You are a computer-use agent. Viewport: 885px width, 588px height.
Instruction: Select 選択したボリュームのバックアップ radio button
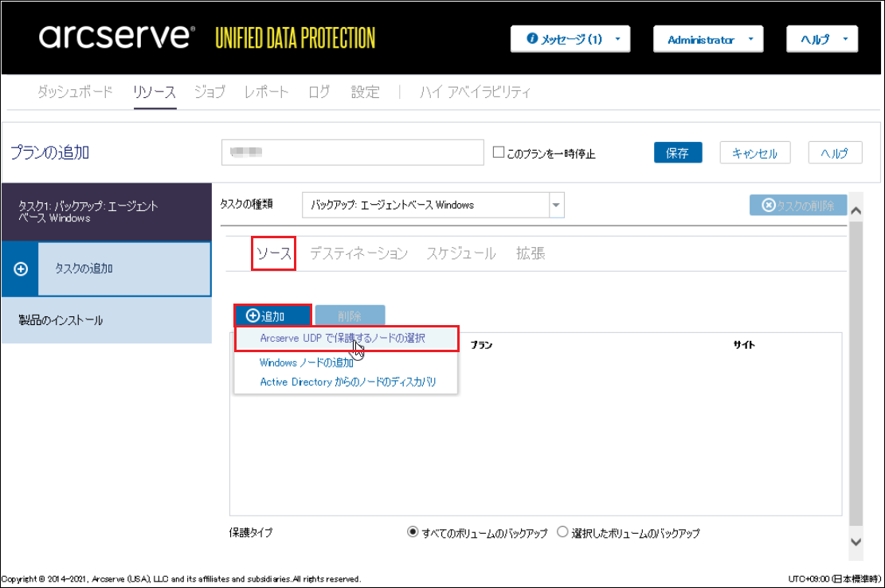[562, 532]
